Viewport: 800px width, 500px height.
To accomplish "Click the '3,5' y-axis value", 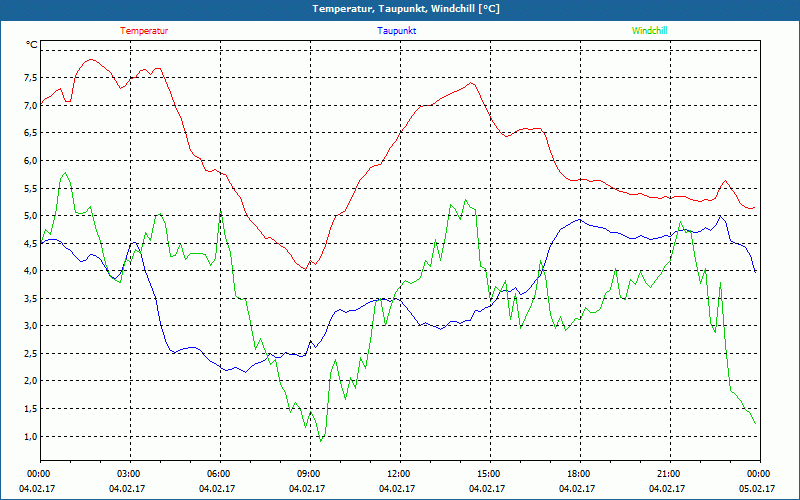I will point(31,298).
